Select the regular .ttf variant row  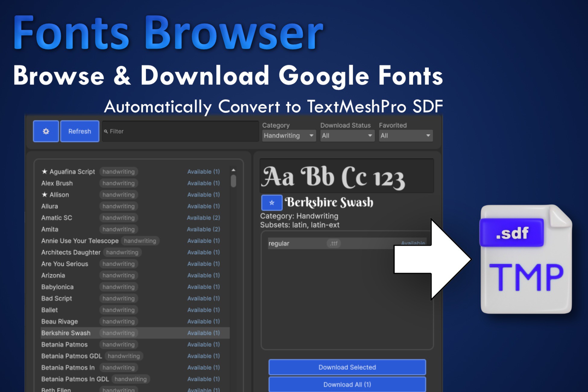(347, 243)
